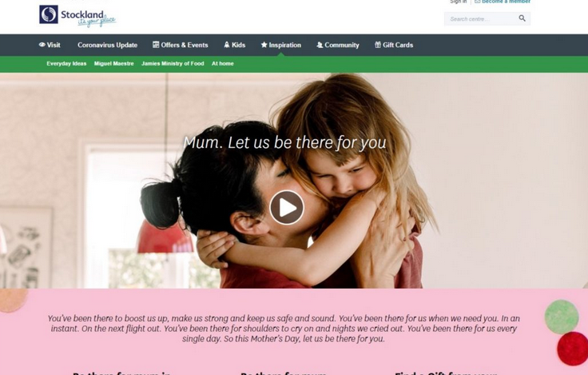Focus the Search centre field
Image resolution: width=588 pixels, height=375 pixels.
[x=487, y=18]
